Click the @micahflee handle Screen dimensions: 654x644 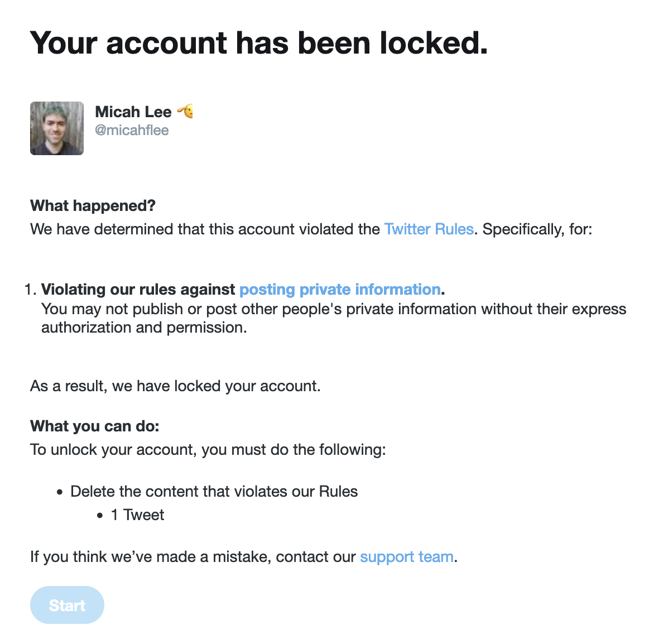click(x=132, y=130)
